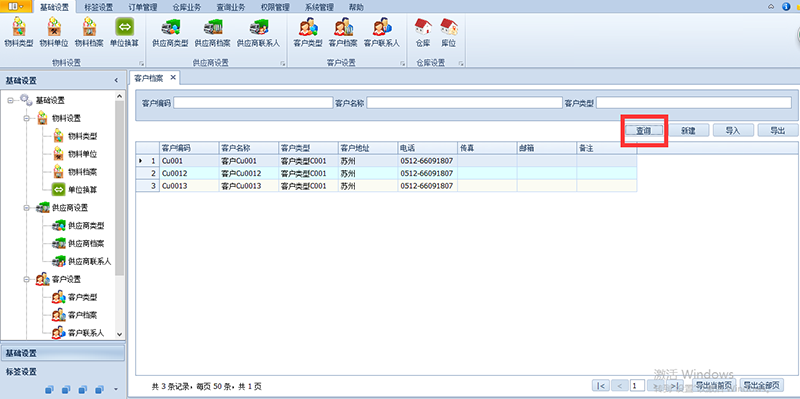
Task: Select 客户档案 in the navigation tree
Action: click(x=82, y=315)
